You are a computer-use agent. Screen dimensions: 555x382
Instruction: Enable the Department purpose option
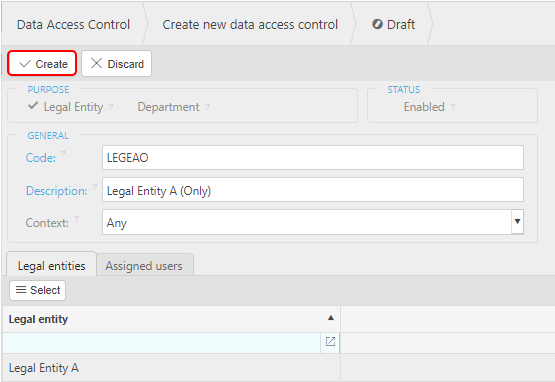point(168,107)
